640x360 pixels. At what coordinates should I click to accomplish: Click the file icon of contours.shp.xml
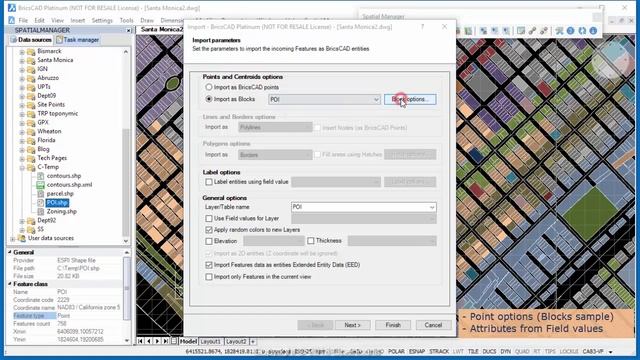(40, 185)
